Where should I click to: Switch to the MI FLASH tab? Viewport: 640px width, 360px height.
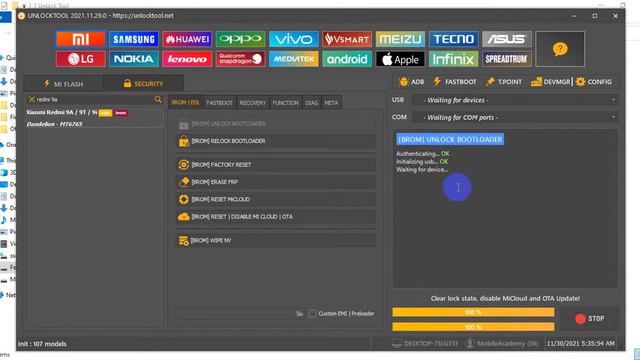(63, 84)
